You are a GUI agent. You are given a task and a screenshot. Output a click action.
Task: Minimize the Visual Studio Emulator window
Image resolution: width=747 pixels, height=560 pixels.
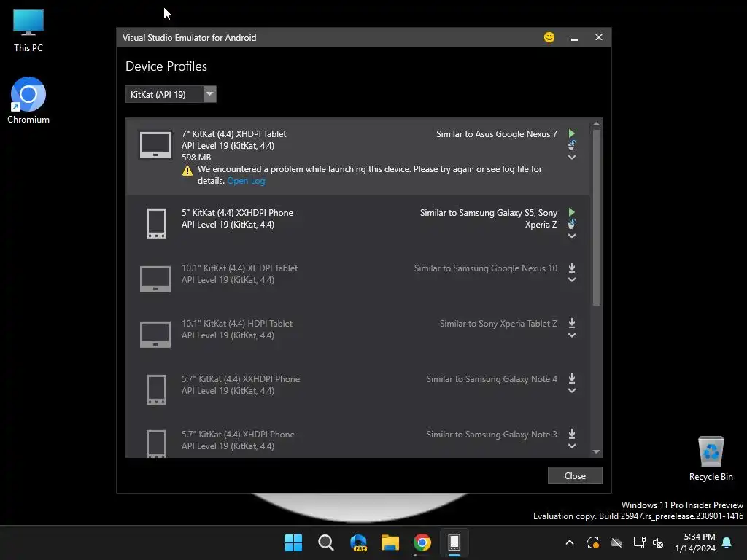coord(574,38)
